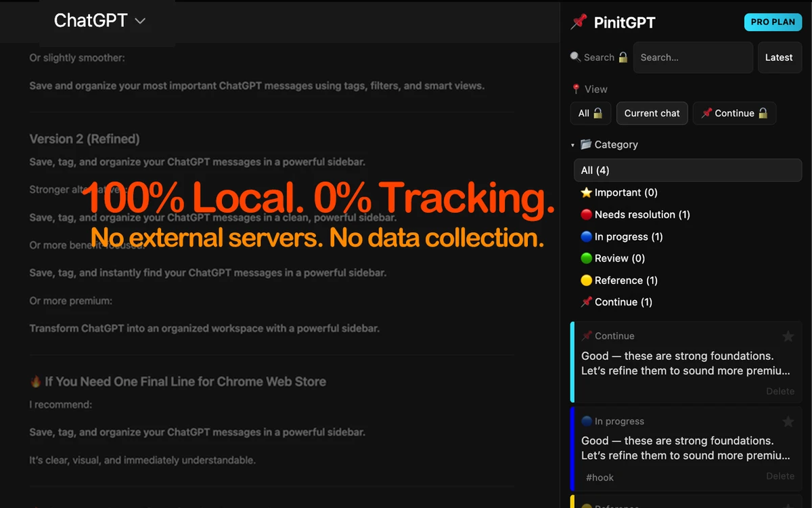Click the magnifier icon beside Search
This screenshot has width=812, height=508.
[576, 57]
